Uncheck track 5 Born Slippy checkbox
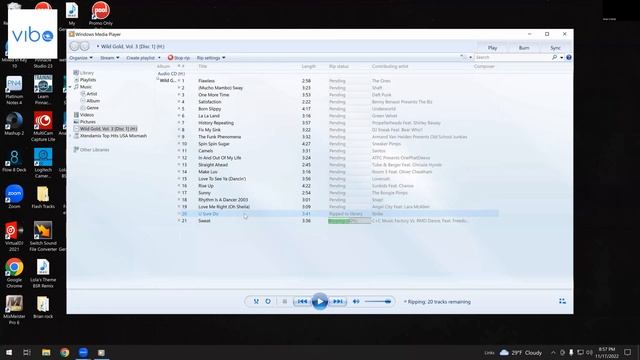This screenshot has width=640, height=360. (179, 109)
